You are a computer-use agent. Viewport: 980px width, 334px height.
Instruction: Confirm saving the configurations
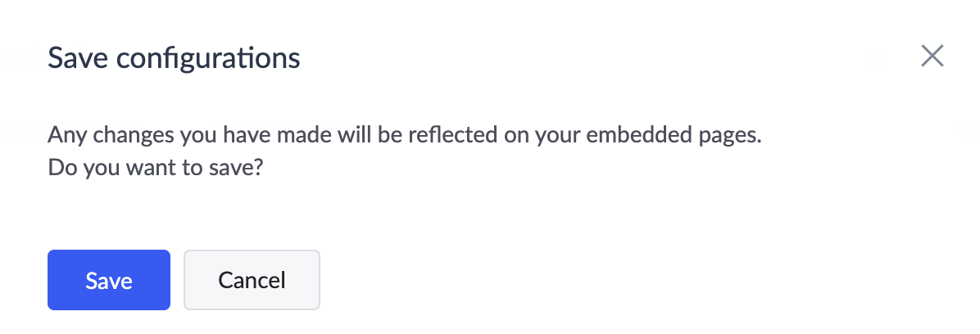(108, 280)
